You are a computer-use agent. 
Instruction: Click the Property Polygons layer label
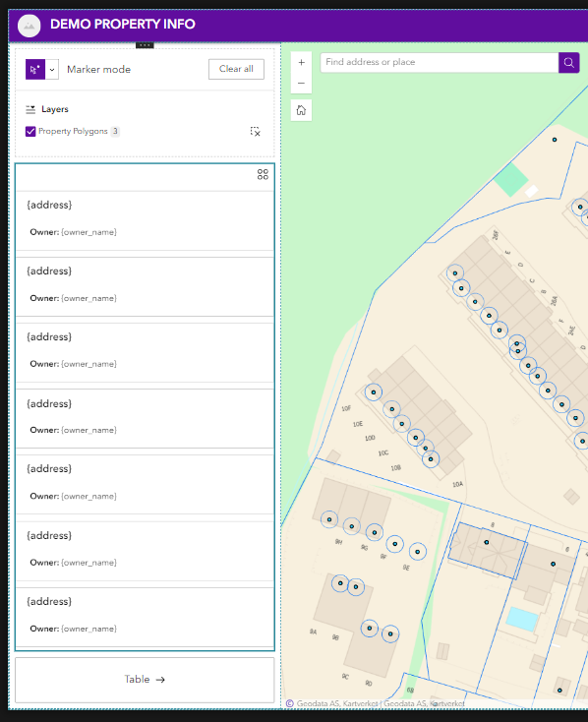click(73, 131)
